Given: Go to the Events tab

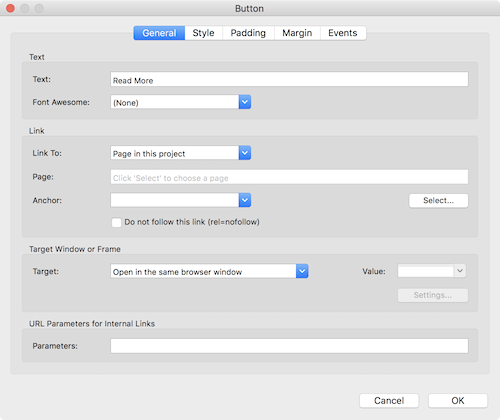Looking at the screenshot, I should (343, 33).
